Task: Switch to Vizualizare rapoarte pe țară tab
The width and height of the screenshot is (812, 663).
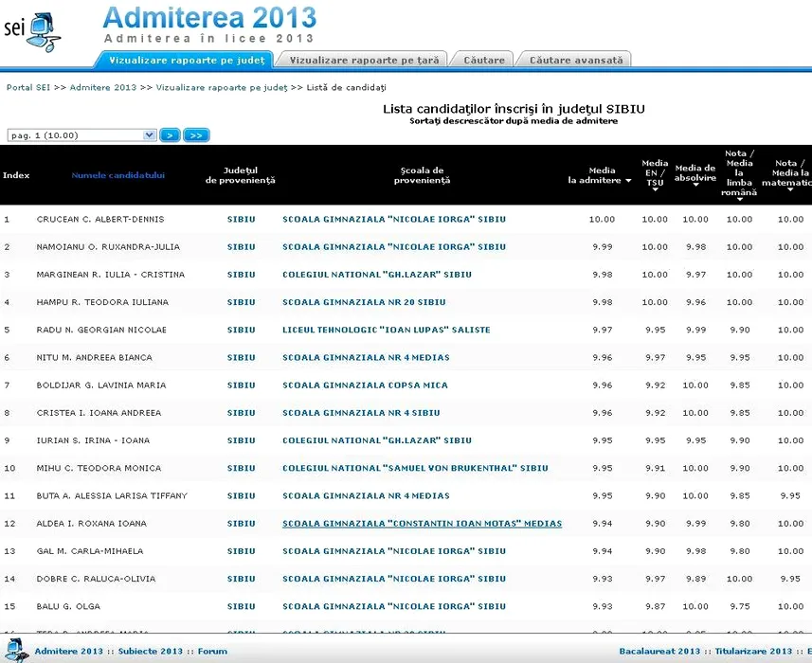Action: pos(365,60)
